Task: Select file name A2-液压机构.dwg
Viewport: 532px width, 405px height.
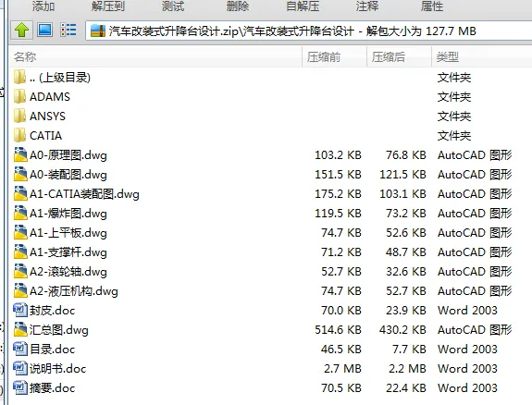Action: 74,291
